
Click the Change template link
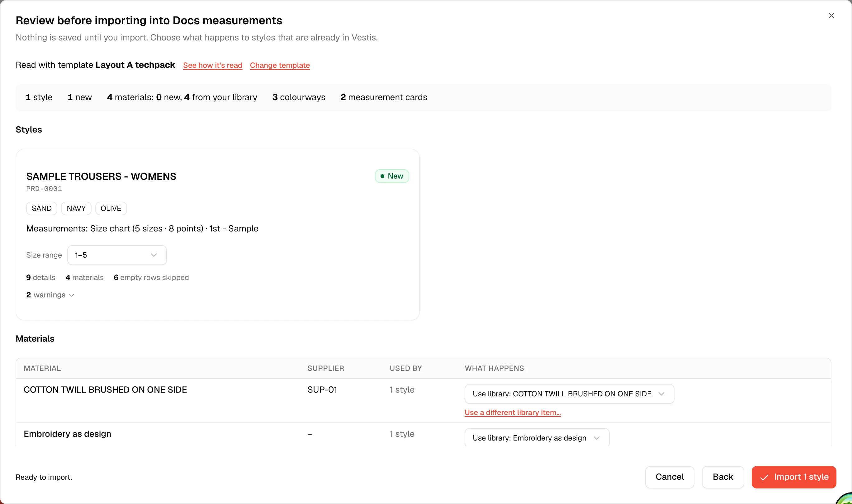click(x=280, y=65)
